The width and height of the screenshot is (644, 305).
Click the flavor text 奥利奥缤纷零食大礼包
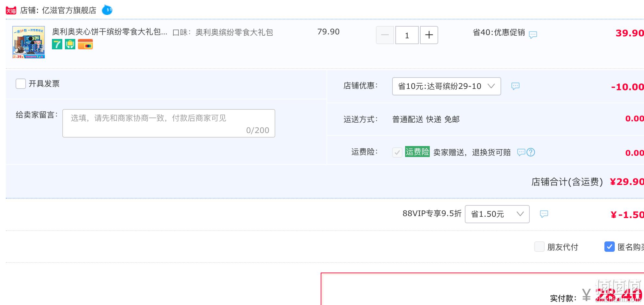(234, 32)
